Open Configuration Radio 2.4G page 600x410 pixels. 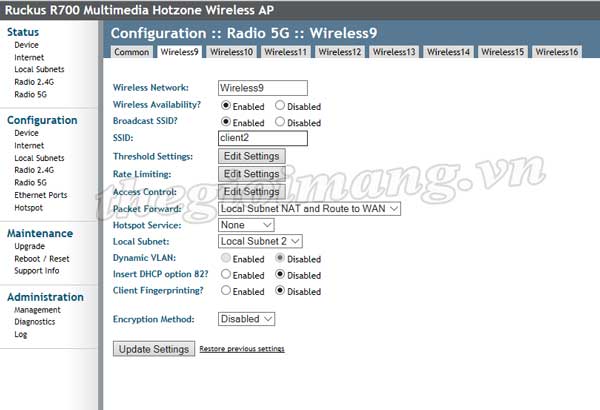34,170
